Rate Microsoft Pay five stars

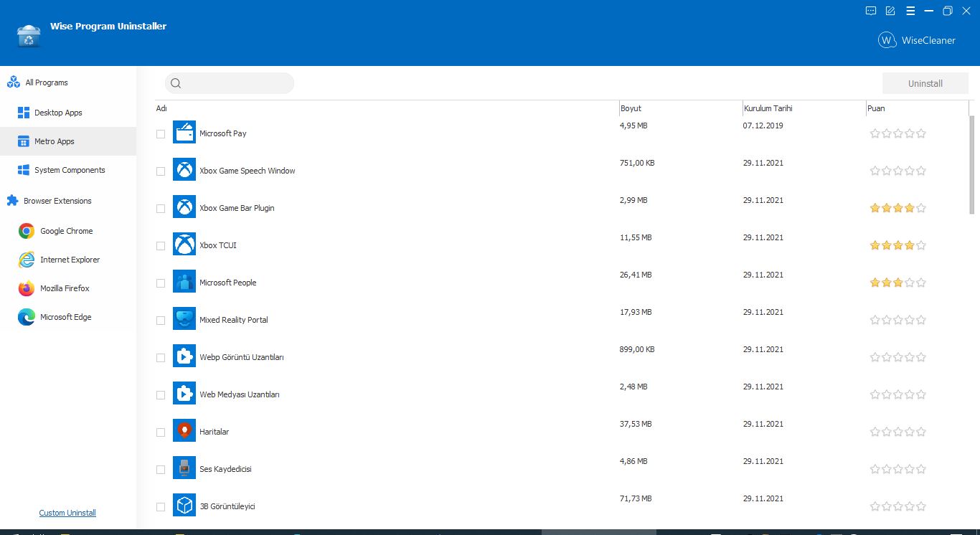point(921,133)
